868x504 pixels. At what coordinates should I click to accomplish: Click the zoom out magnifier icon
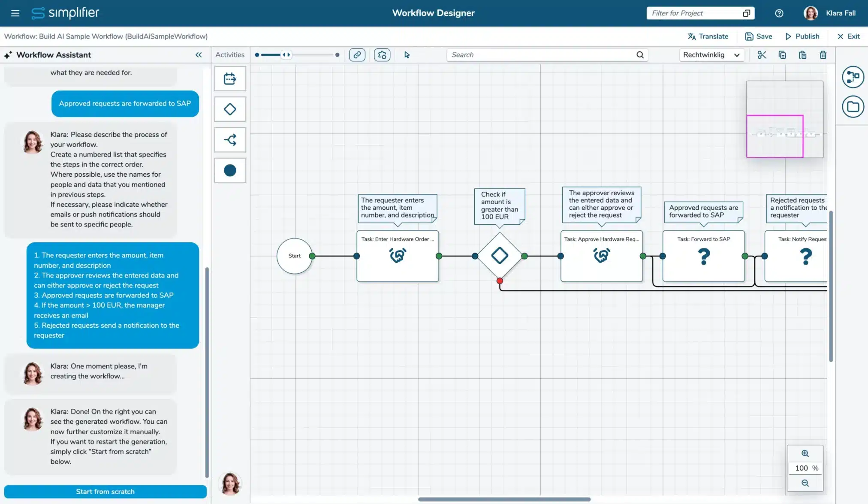click(x=805, y=483)
